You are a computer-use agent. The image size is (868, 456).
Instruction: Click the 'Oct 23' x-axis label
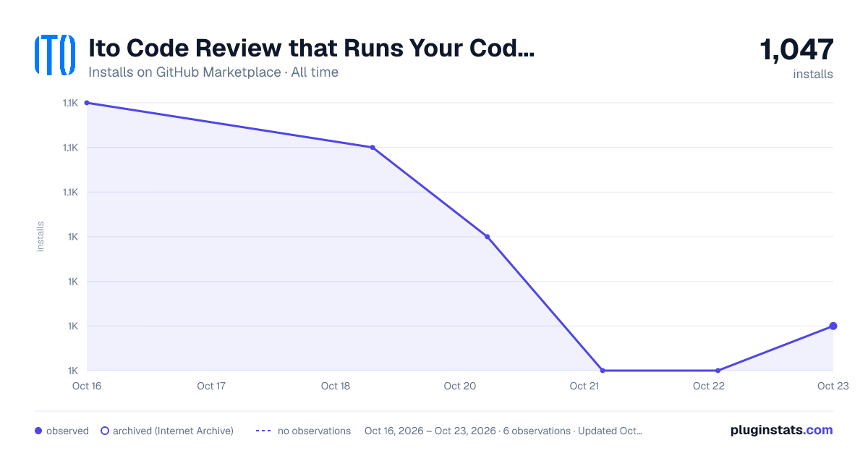[x=833, y=387]
